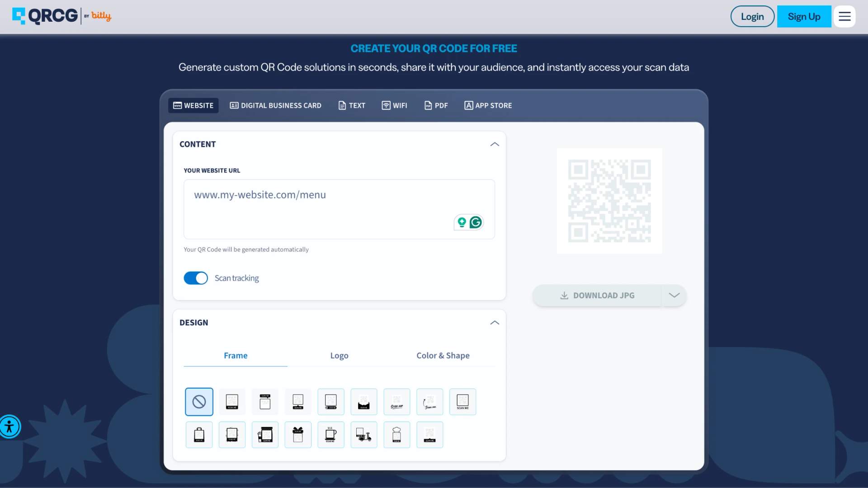Open the WiFi QR type tab
868x488 pixels.
click(394, 105)
